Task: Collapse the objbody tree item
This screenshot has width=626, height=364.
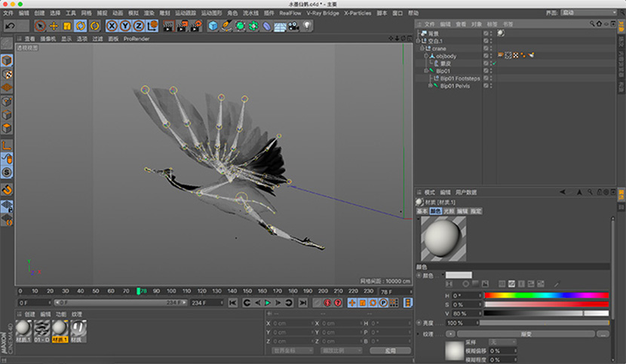Action: click(427, 56)
